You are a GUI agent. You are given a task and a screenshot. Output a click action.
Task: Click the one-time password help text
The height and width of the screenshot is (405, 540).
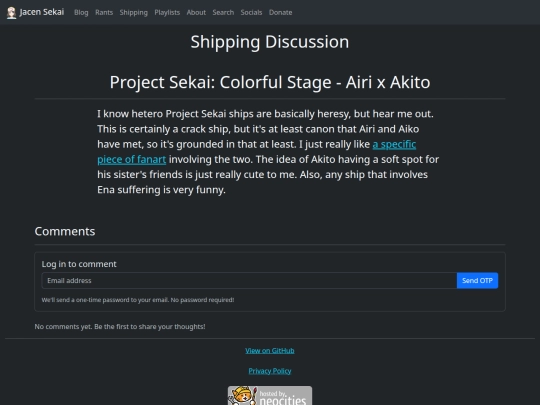click(138, 300)
